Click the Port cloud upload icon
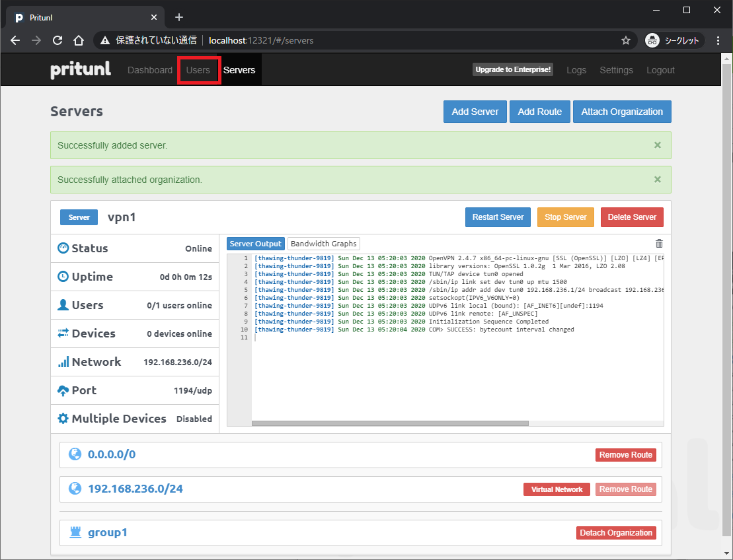Screen dimensions: 733x560 point(63,390)
